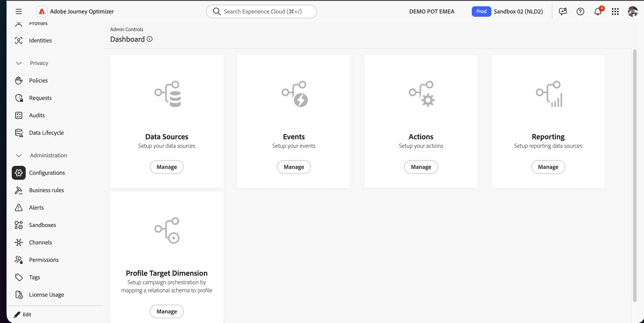This screenshot has width=644, height=323.
Task: Focus the Search Experience Cloud field
Action: point(261,12)
